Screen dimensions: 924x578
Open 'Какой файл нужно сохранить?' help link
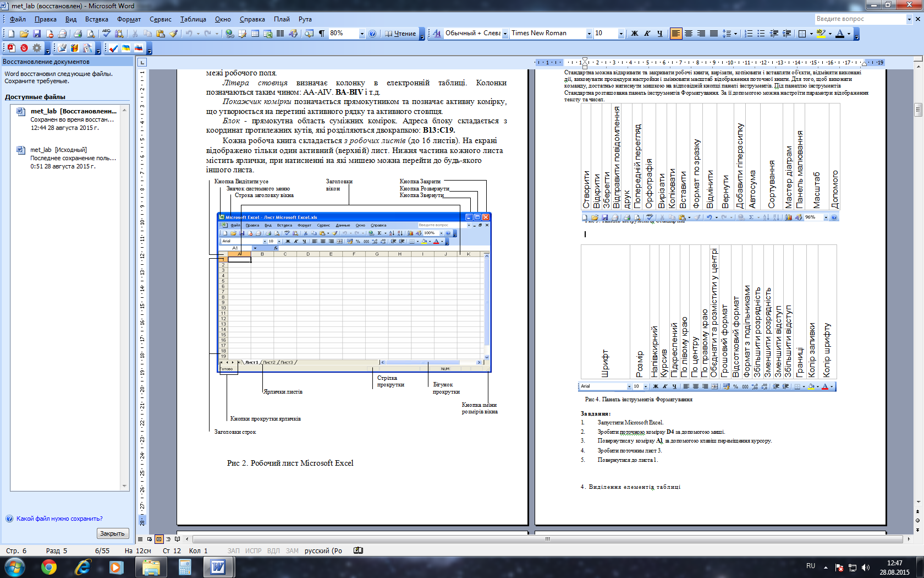[59, 519]
